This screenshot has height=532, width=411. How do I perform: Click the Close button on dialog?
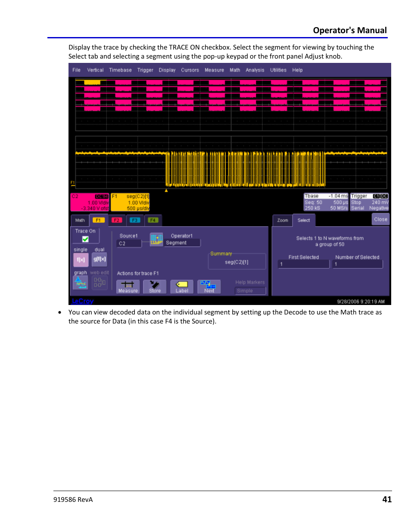click(x=381, y=219)
